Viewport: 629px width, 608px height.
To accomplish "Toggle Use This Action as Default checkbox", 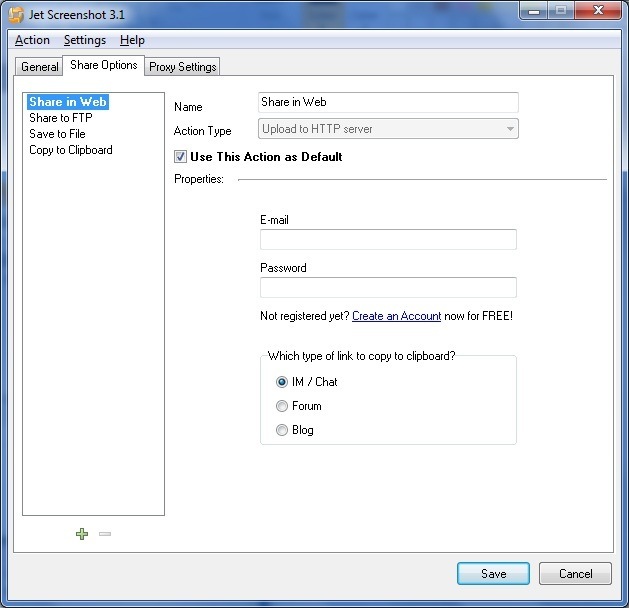I will (181, 157).
